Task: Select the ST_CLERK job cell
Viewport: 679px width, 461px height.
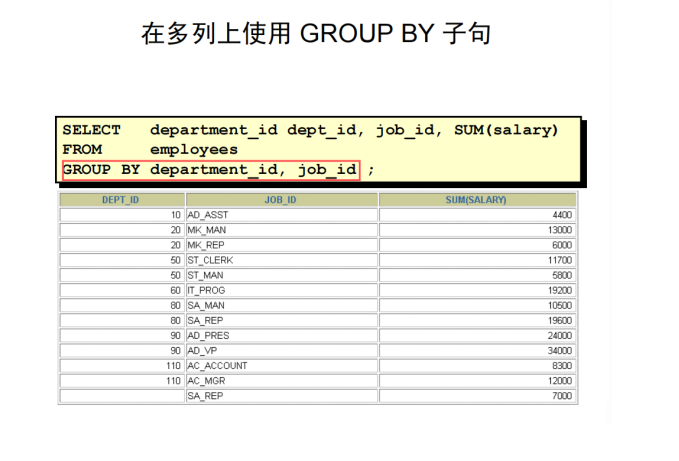Action: pos(281,260)
